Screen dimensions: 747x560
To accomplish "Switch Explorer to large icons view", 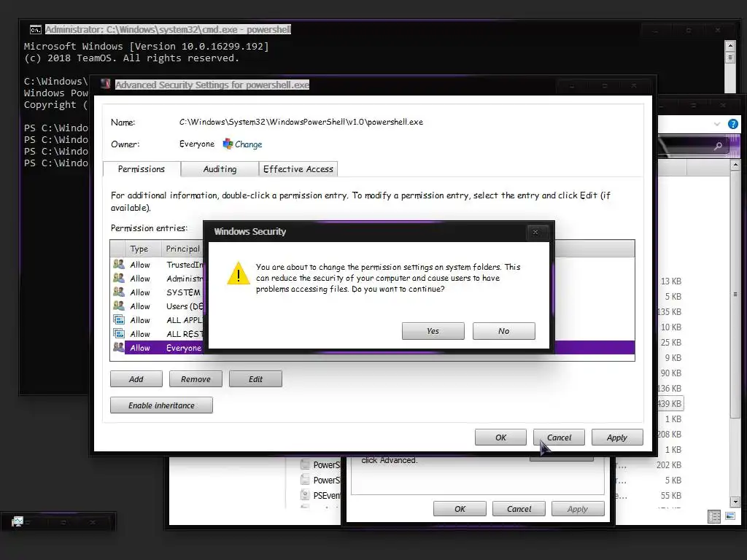I will (729, 516).
